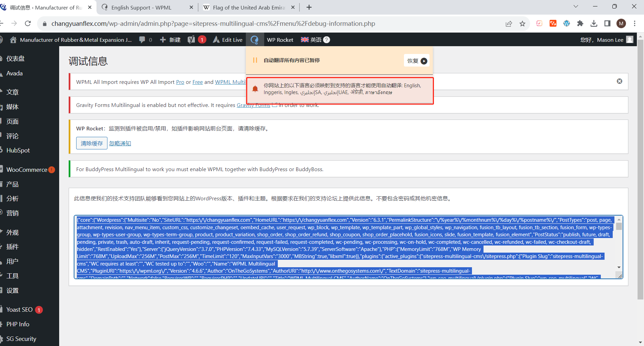
Task: Click Edit Live in admin bar
Action: click(x=227, y=40)
